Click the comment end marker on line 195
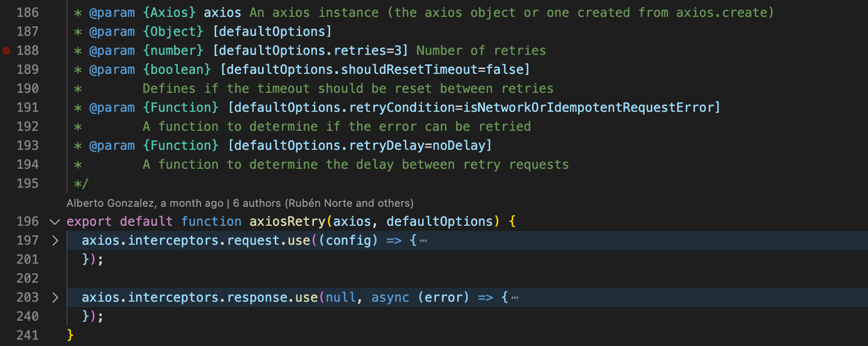 (81, 184)
